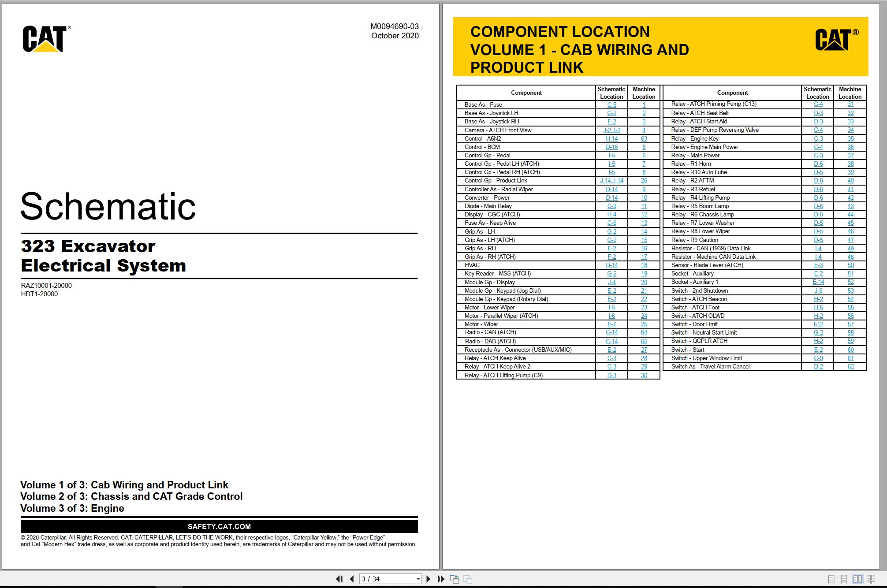Enable continuous facing pages view
Viewport: 887px width, 588px height.
click(871, 579)
